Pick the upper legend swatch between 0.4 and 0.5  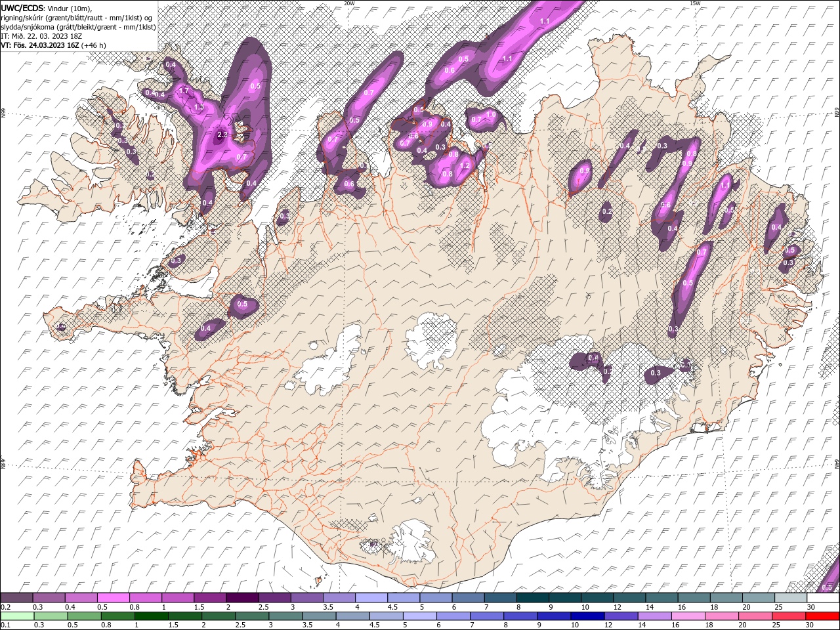(x=81, y=598)
